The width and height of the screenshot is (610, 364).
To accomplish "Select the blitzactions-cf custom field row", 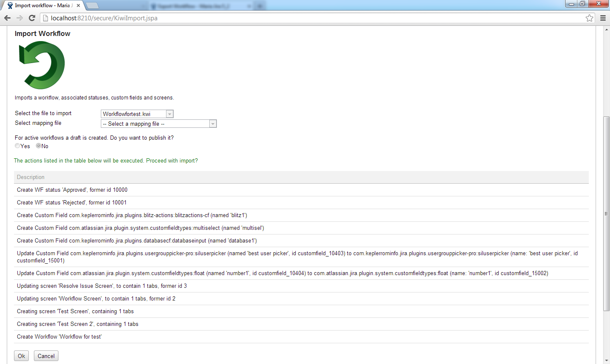I will coord(301,215).
